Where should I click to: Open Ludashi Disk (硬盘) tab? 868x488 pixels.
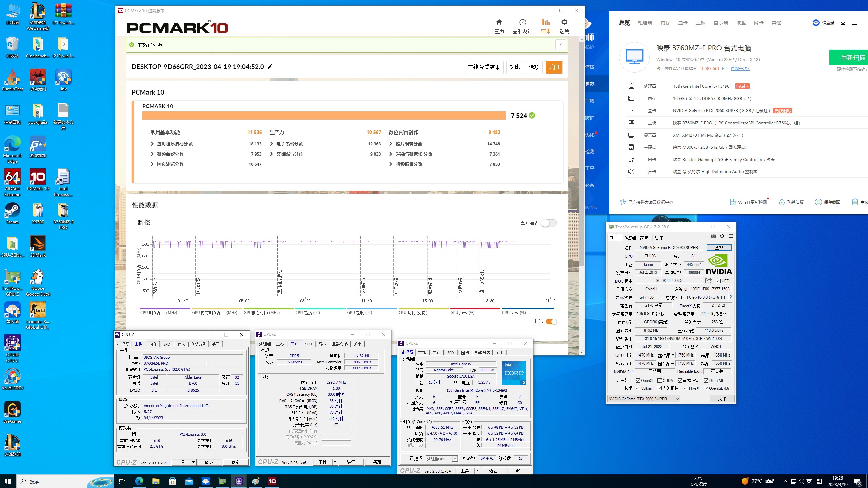pos(741,23)
